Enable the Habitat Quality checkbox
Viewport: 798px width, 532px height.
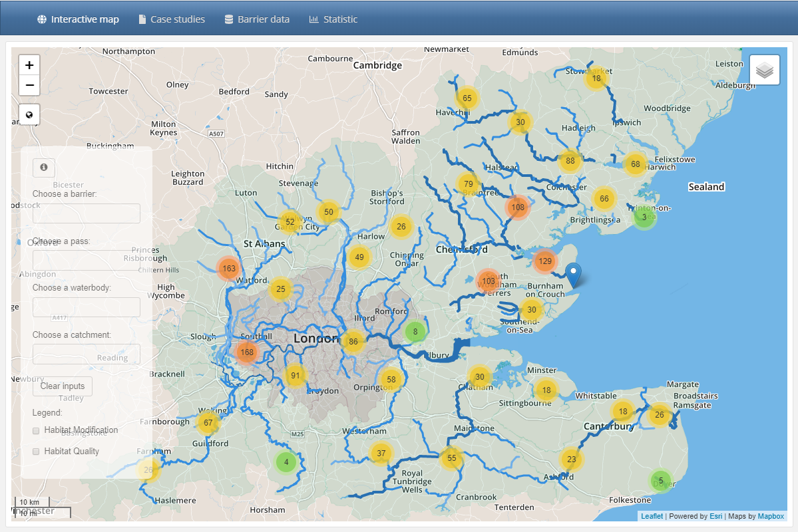37,452
